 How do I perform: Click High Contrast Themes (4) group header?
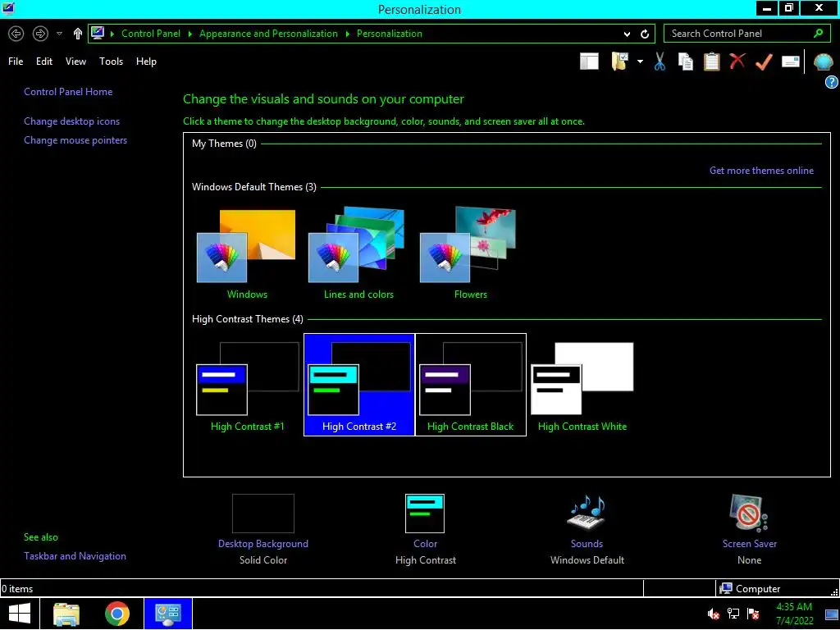click(x=248, y=319)
